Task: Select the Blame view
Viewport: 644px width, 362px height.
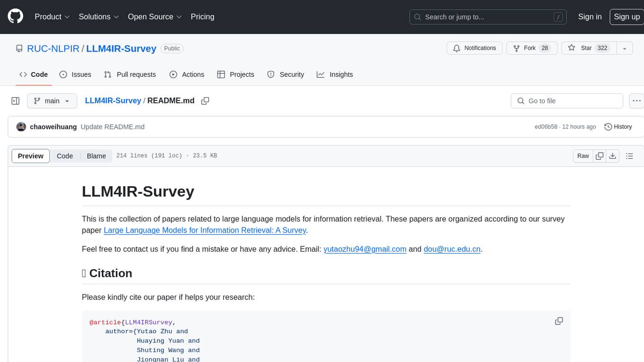Action: [96, 156]
